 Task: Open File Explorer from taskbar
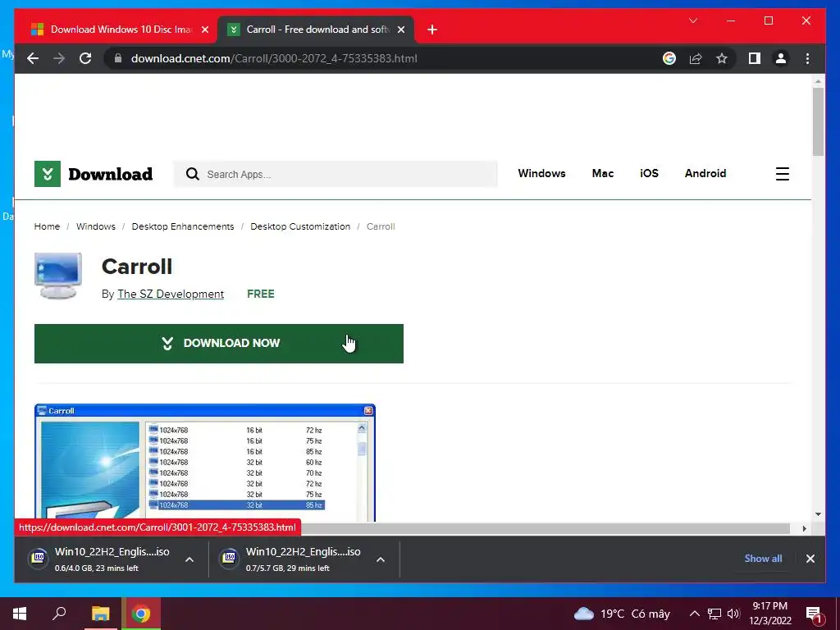tap(100, 614)
